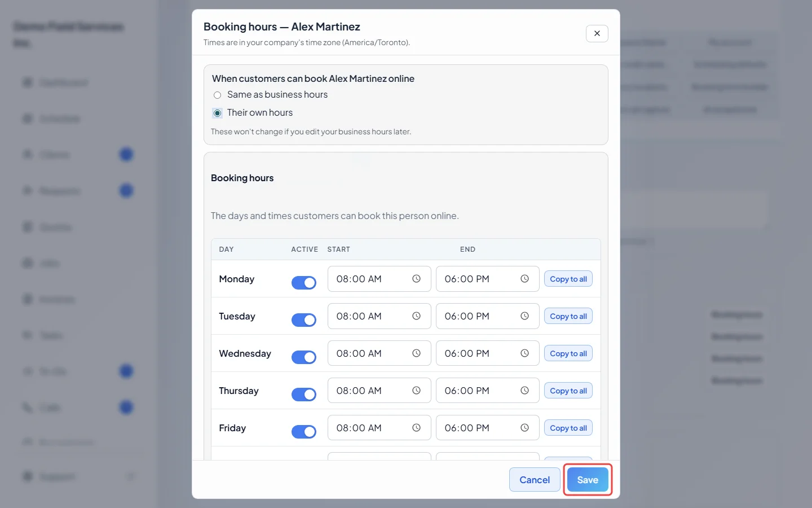812x508 pixels.
Task: Cancel the booking hours changes
Action: [535, 480]
